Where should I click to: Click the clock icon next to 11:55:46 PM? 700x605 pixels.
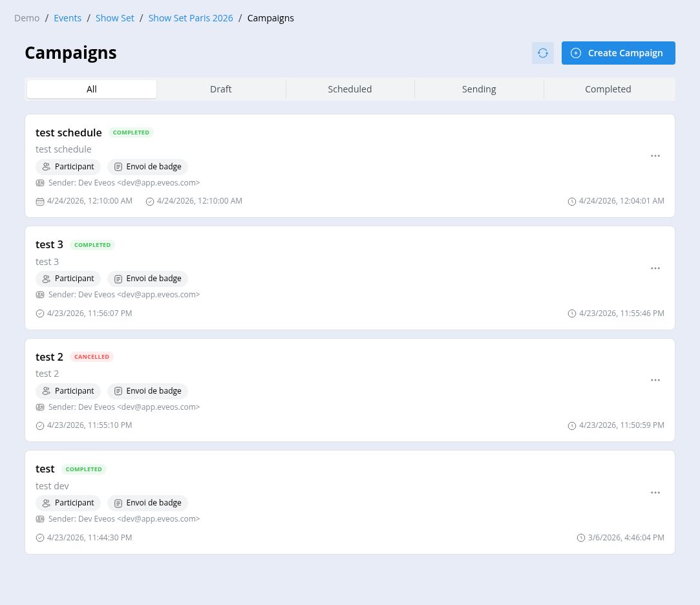571,313
